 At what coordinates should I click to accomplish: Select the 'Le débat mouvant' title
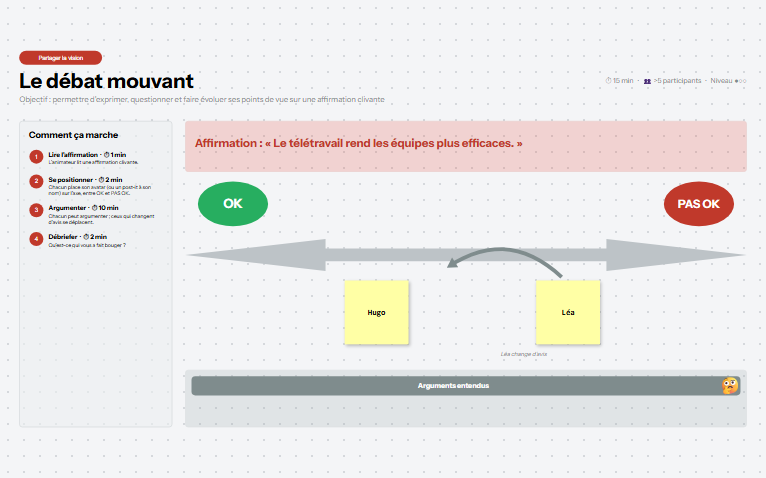[x=106, y=81]
